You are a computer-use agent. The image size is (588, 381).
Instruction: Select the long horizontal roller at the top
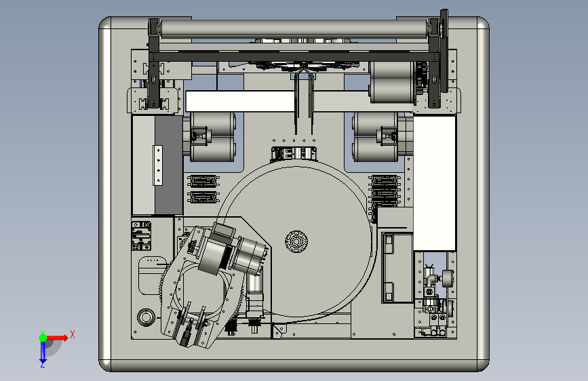point(294,28)
